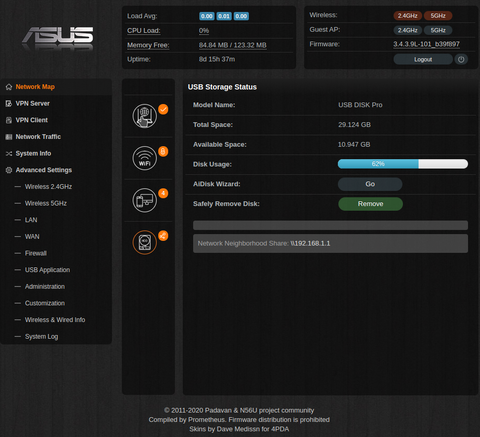Toggle Guest AP 2.4GHz badge
The width and height of the screenshot is (480, 437).
pyautogui.click(x=408, y=30)
